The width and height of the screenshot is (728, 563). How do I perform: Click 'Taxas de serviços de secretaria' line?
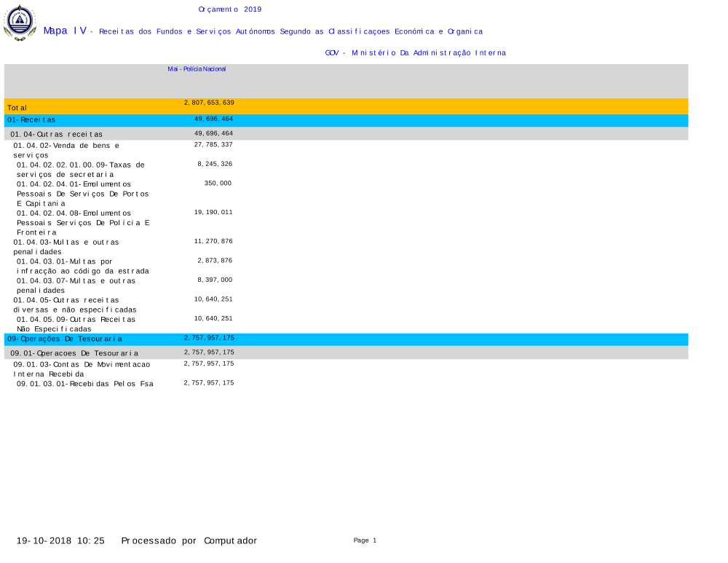[x=80, y=169]
